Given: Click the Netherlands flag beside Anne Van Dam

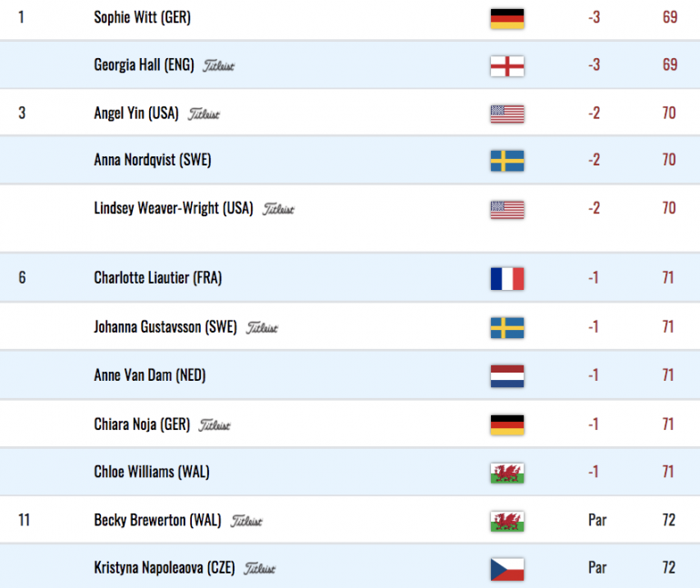Looking at the screenshot, I should click(506, 375).
